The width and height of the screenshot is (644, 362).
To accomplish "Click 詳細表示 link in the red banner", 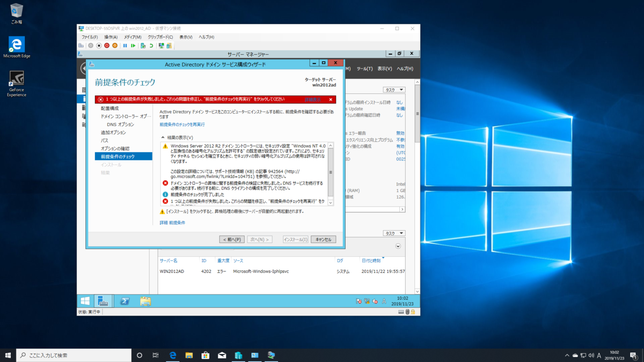I will pyautogui.click(x=313, y=100).
